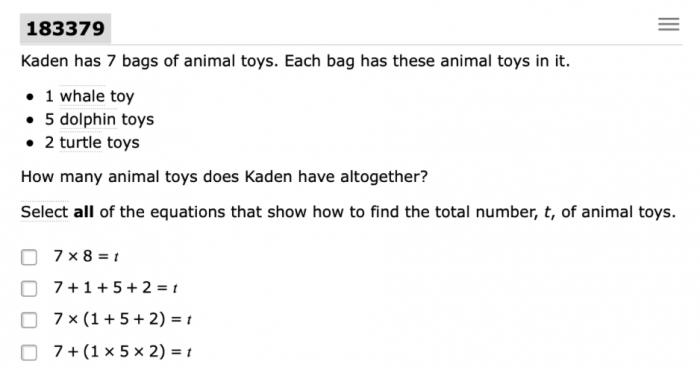Viewport: 700px width, 373px height.
Task: Click the equation text 7 × 8 = t
Action: [x=86, y=256]
